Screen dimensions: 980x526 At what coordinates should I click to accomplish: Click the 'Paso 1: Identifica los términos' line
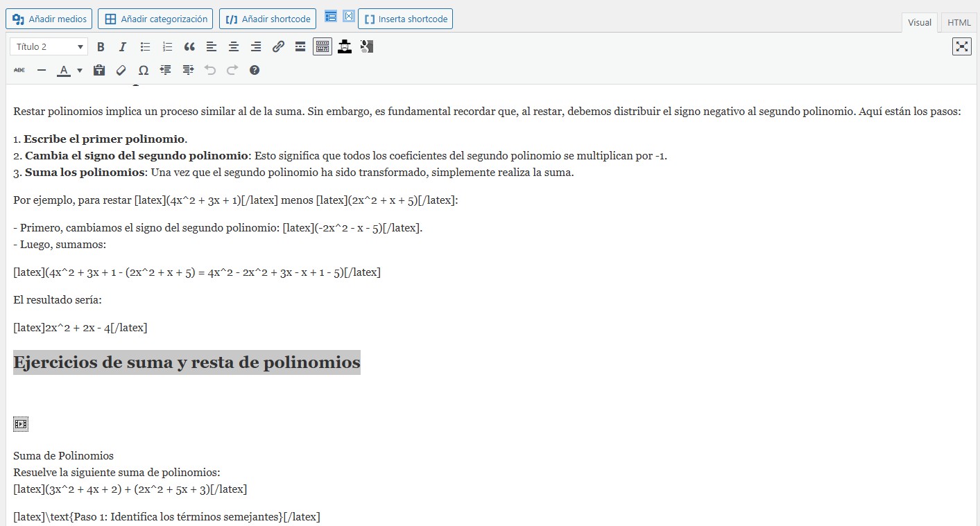pyautogui.click(x=166, y=517)
